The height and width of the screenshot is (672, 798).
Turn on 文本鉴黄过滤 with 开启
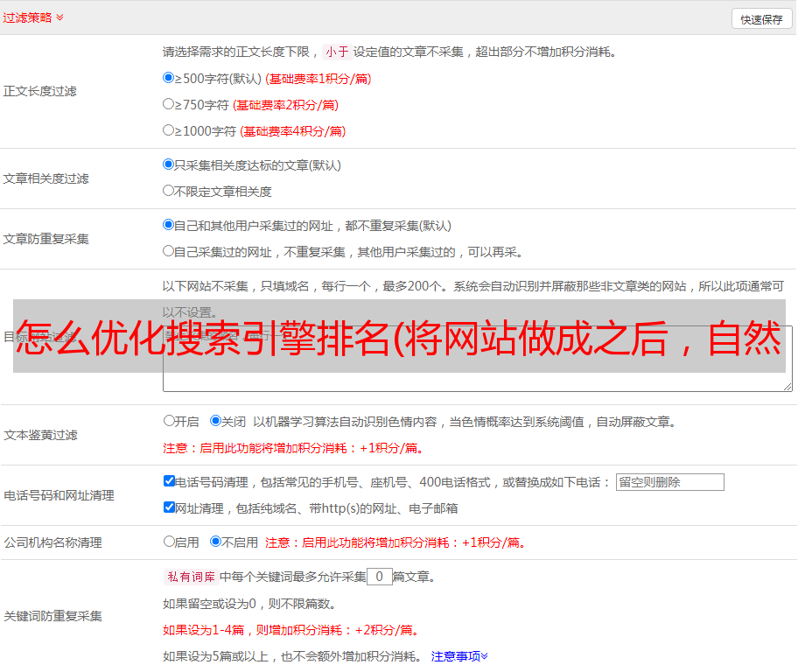pos(170,421)
